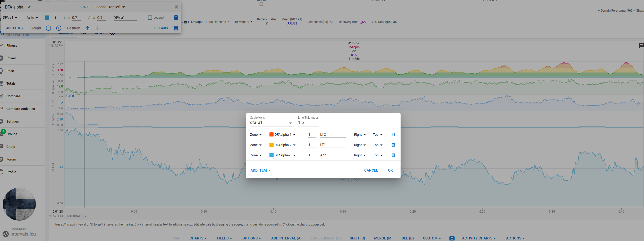Increase chart height with plus icon

59,28
